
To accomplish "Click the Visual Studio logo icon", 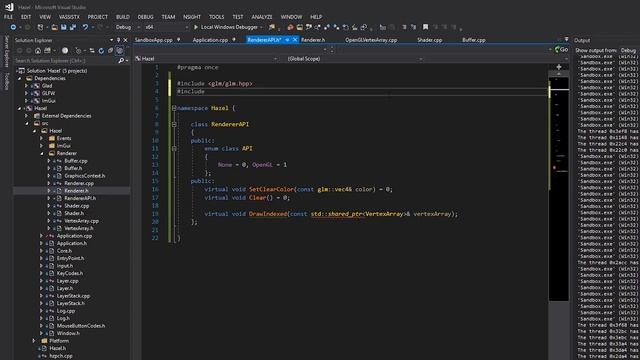I will 9,7.
